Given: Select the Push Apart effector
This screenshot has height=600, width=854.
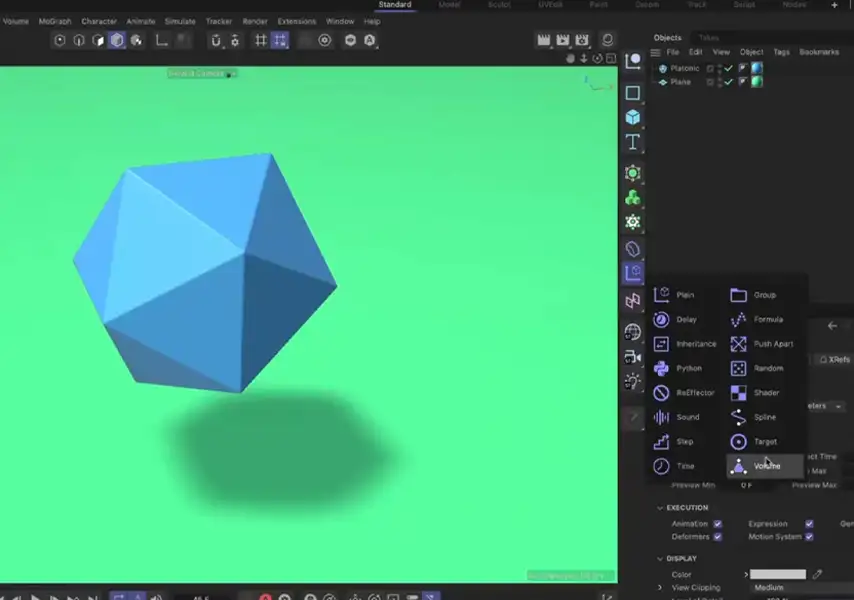Looking at the screenshot, I should pyautogui.click(x=772, y=343).
